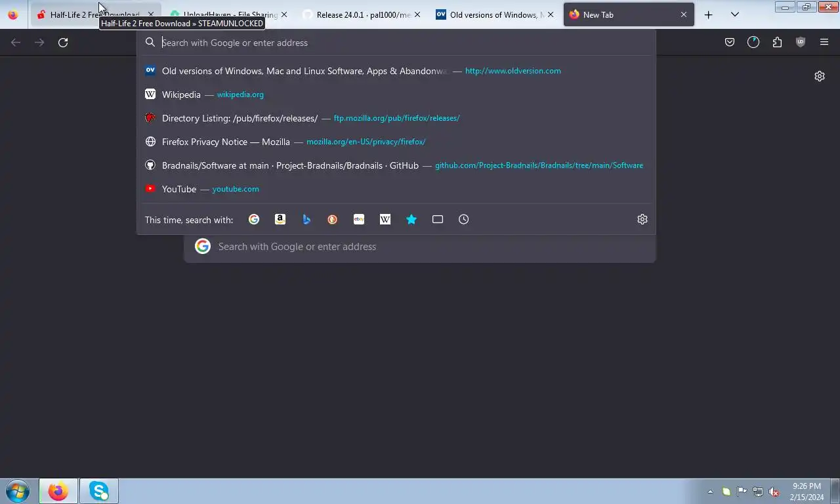Open the Windows Start menu
The height and width of the screenshot is (504, 840).
click(x=18, y=491)
